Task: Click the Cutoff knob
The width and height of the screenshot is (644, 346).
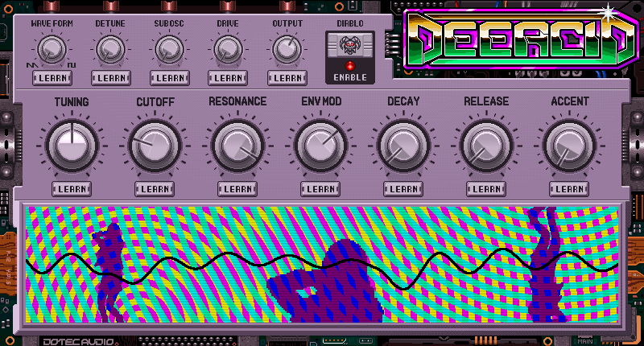Action: [x=155, y=146]
